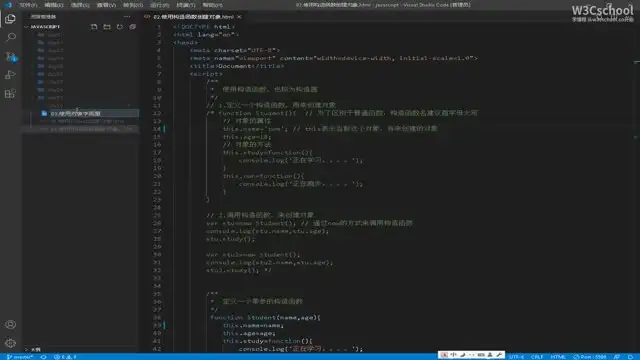Click this.age=age on line 40
The height and width of the screenshot is (360, 640).
click(249, 333)
